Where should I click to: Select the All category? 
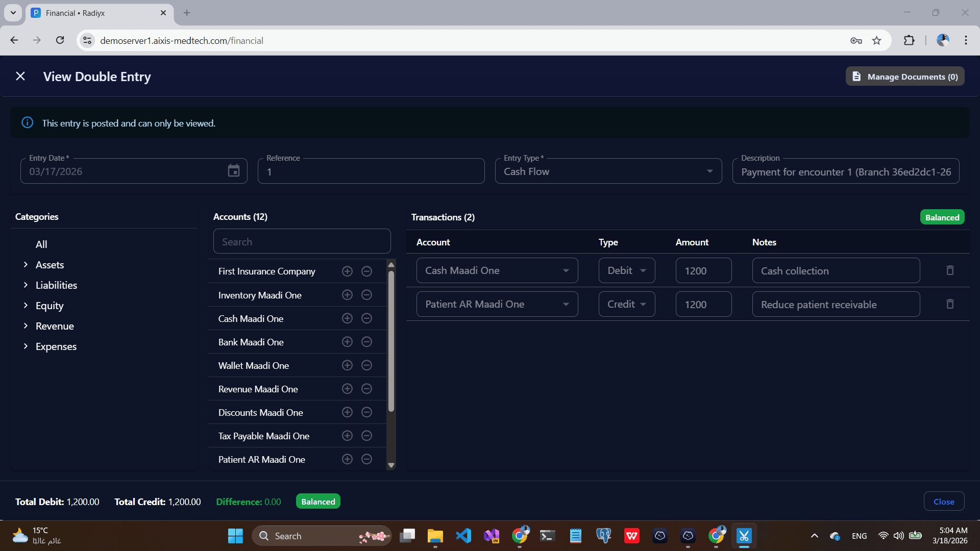41,244
